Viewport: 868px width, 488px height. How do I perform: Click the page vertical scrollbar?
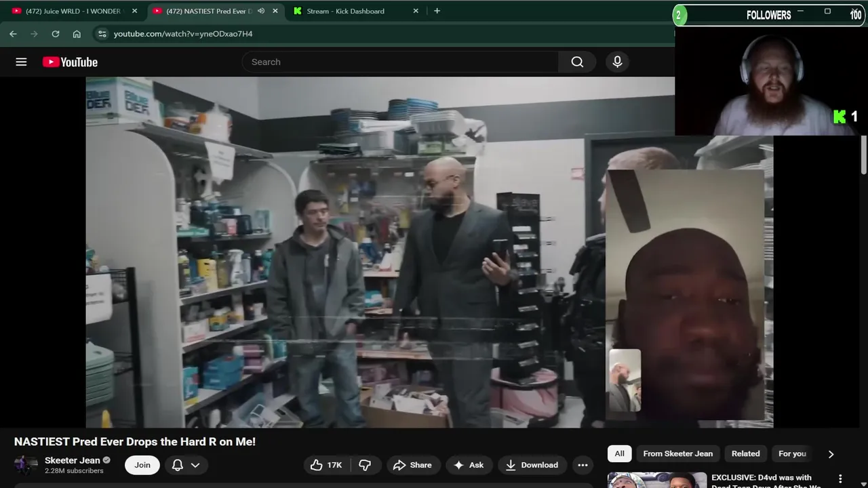tap(864, 155)
